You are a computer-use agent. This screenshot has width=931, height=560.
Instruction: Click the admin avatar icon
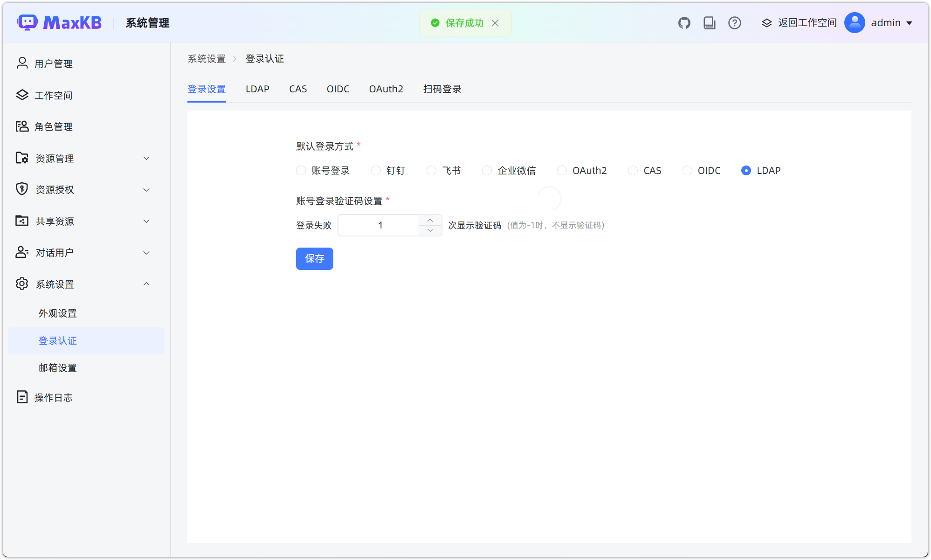pos(855,22)
